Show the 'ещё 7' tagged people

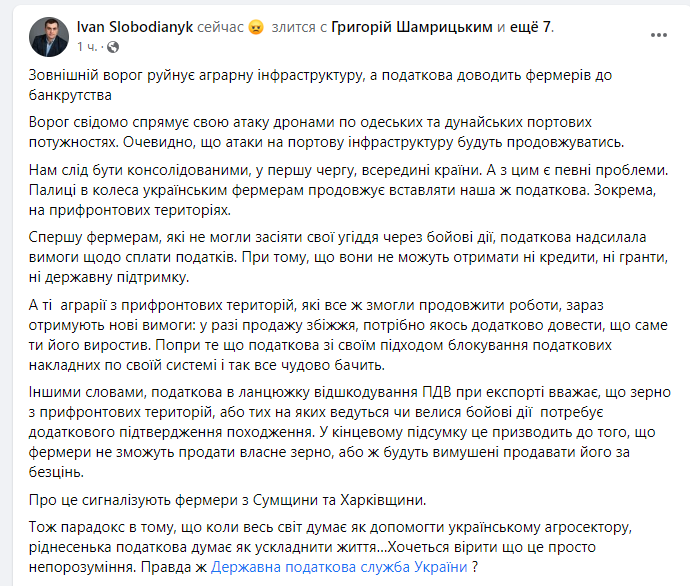coord(530,27)
